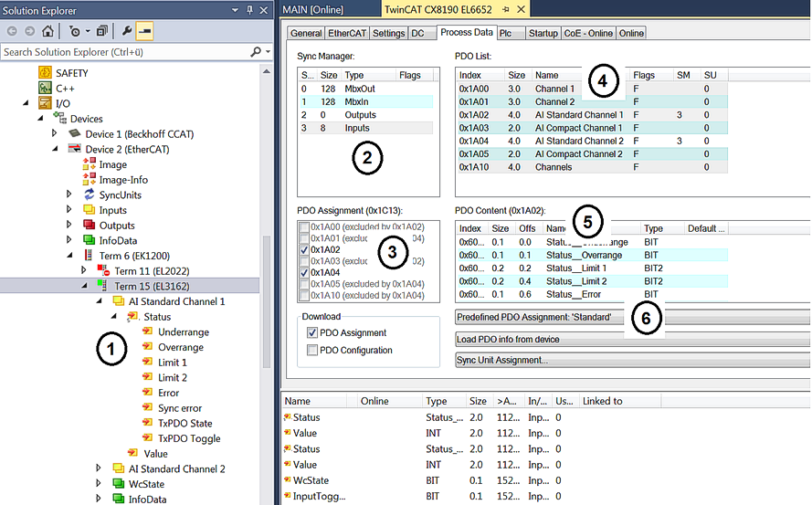This screenshot has height=505, width=812.
Task: Switch to the General tab
Action: (306, 33)
